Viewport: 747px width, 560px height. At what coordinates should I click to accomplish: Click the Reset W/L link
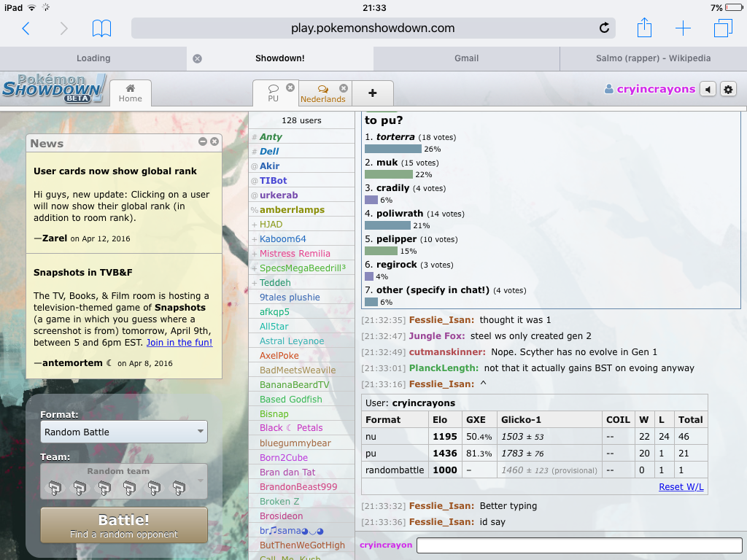[681, 487]
